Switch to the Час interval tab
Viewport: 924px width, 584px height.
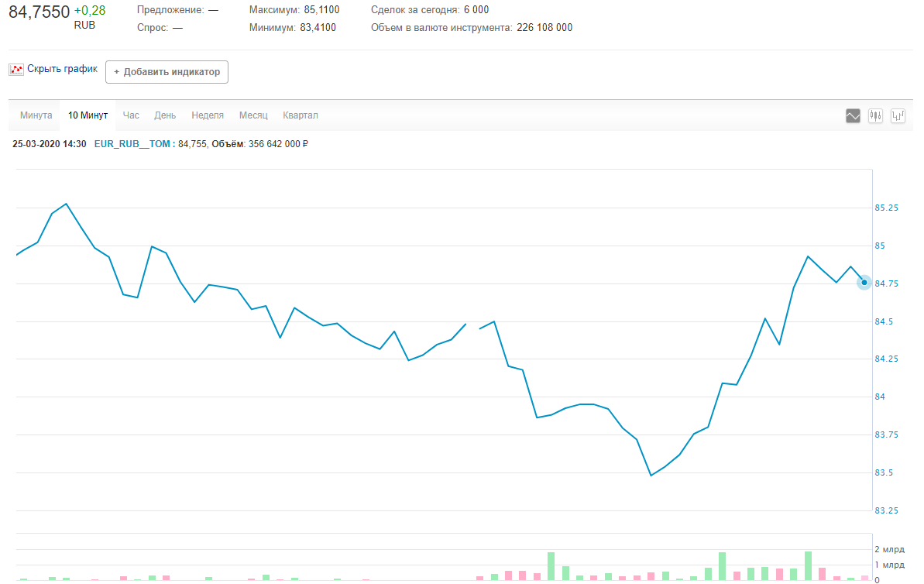pyautogui.click(x=131, y=115)
